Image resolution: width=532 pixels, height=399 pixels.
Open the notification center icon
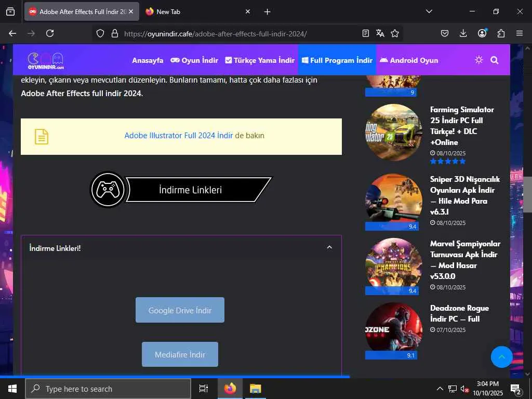pos(516,389)
